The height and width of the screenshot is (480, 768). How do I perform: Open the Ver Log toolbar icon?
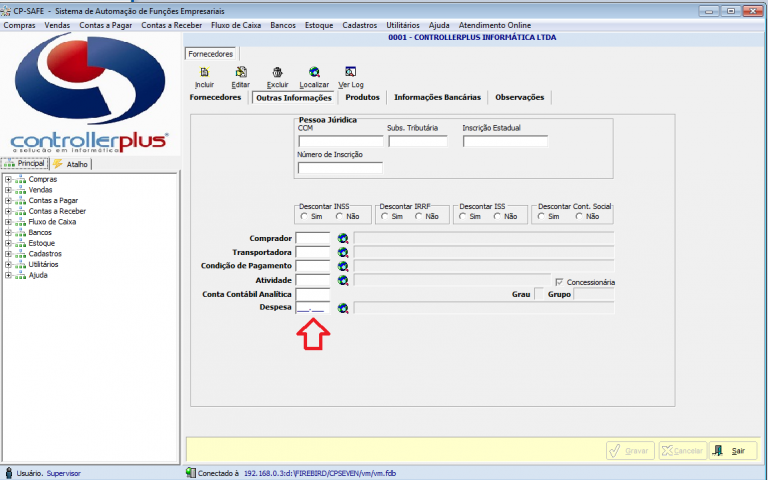351,72
